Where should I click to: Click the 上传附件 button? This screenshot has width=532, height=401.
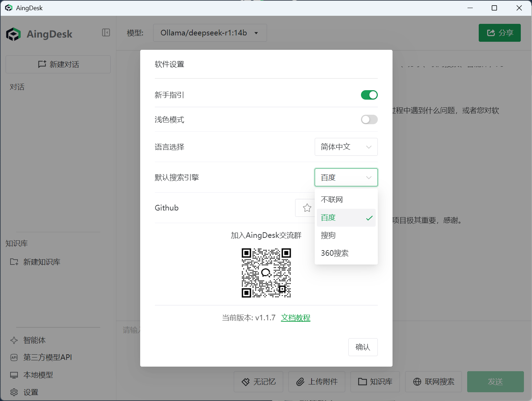coord(317,382)
